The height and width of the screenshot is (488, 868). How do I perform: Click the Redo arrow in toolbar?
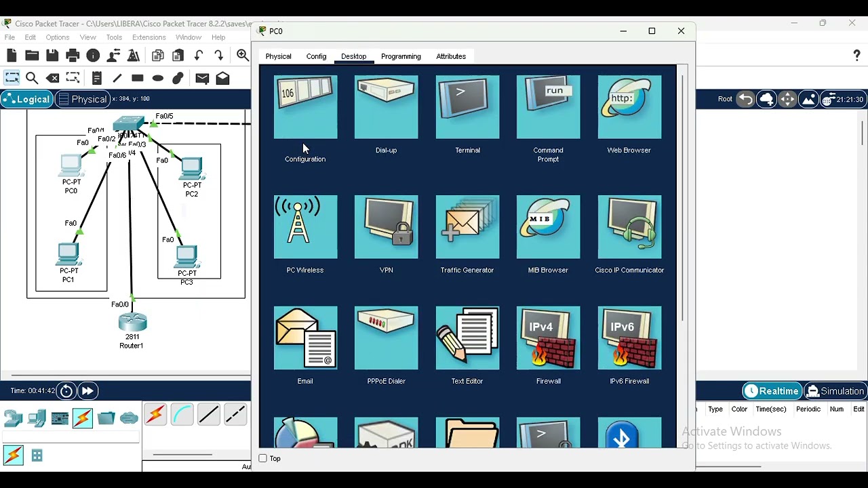[x=218, y=56]
